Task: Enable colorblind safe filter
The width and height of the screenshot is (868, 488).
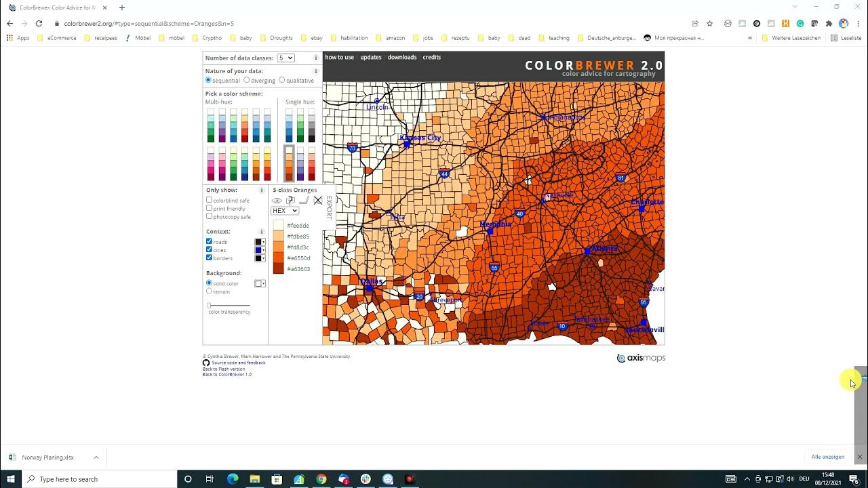Action: pos(209,200)
